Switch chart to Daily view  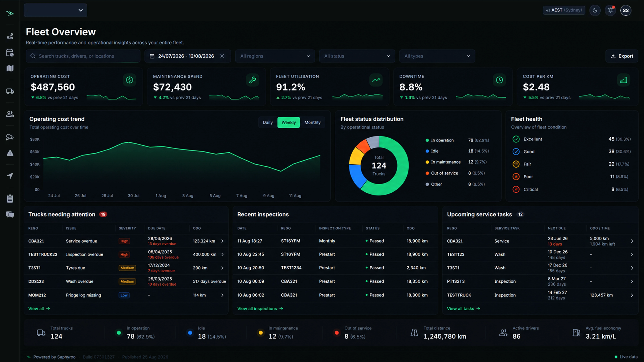tap(267, 122)
